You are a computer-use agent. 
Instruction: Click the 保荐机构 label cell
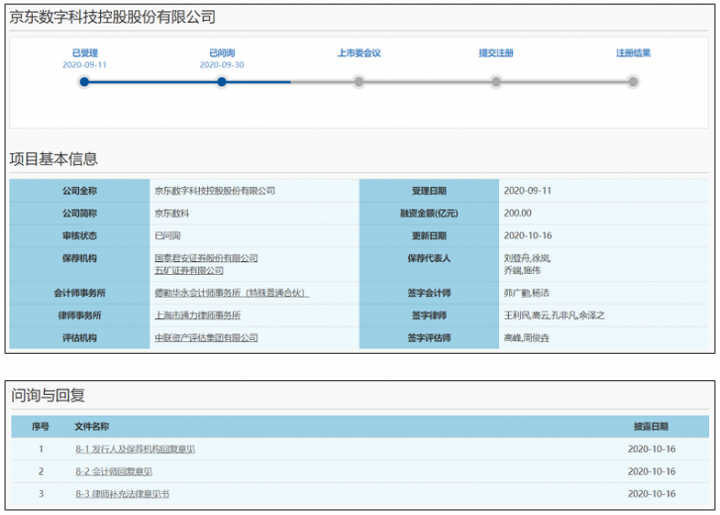click(79, 264)
